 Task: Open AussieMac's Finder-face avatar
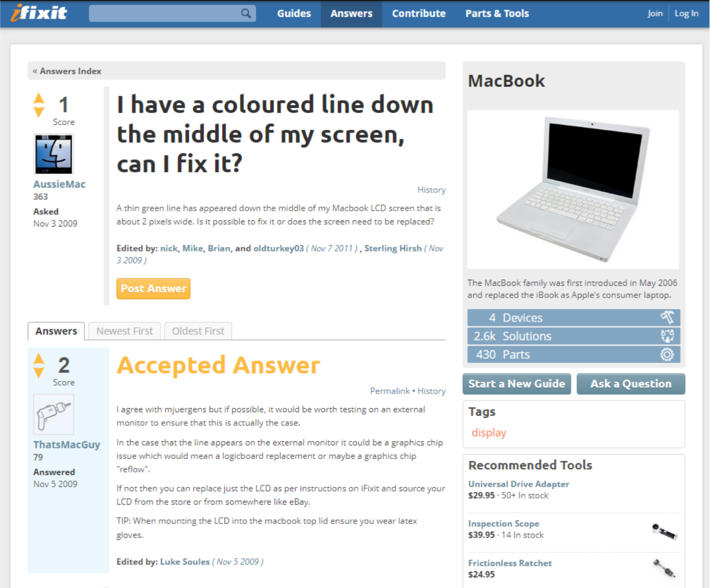[x=54, y=154]
